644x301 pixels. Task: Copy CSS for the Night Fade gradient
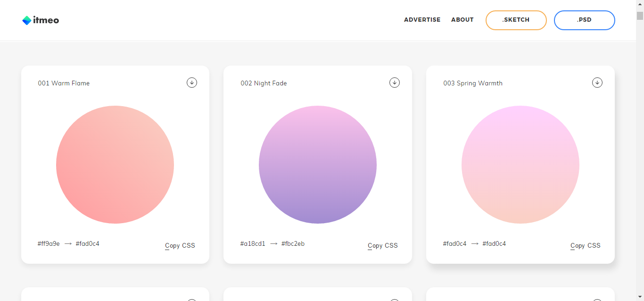tap(383, 245)
